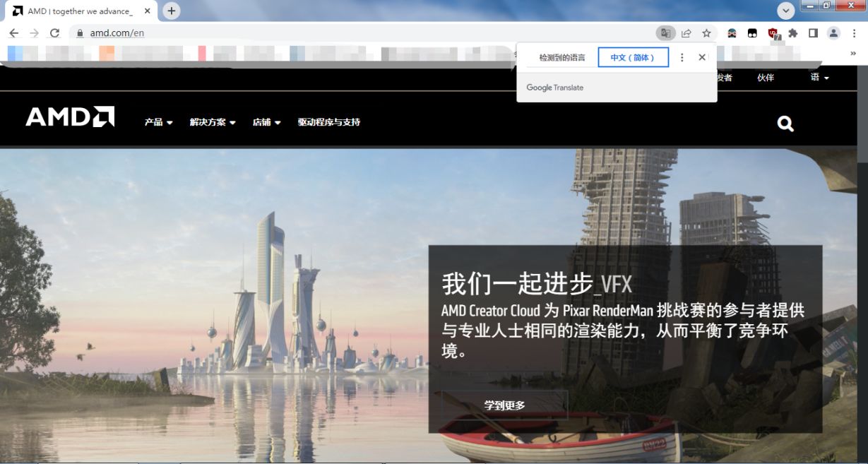Open 驱动程序与支持 page
This screenshot has width=868, height=464.
329,122
